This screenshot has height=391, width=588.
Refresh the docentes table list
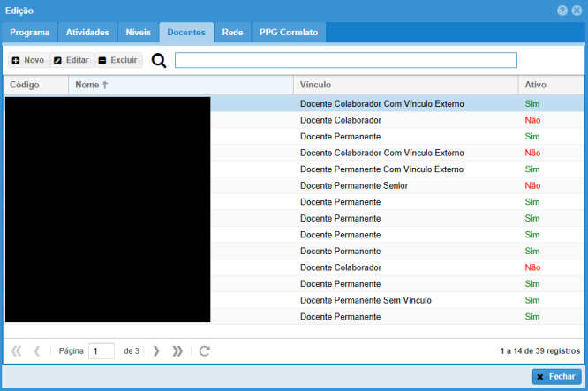pyautogui.click(x=204, y=350)
